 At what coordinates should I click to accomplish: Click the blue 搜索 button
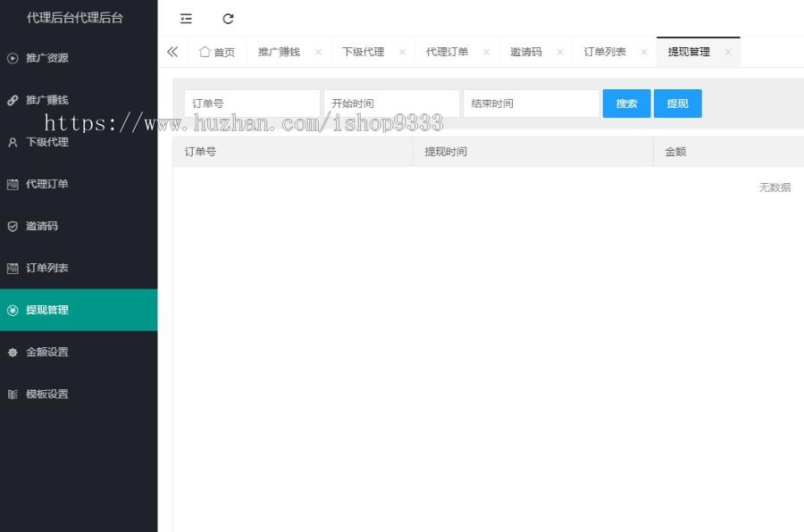tap(626, 104)
